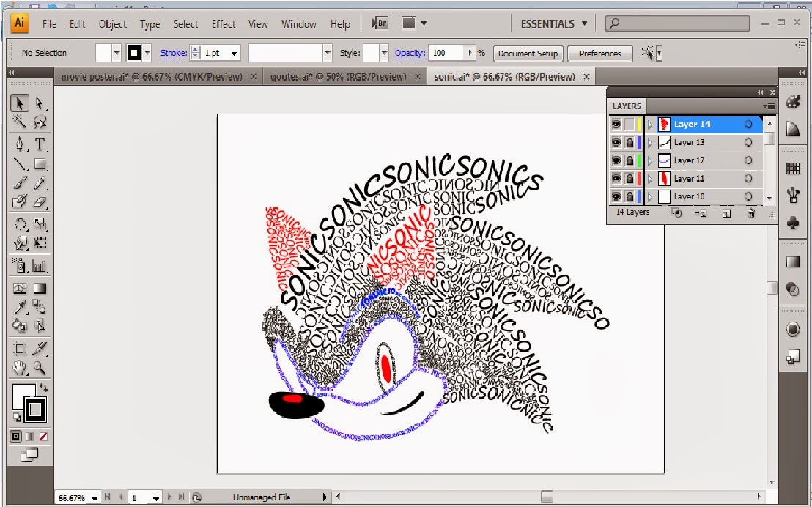The image size is (812, 507).
Task: Go to next artboard arrow
Action: 169,497
